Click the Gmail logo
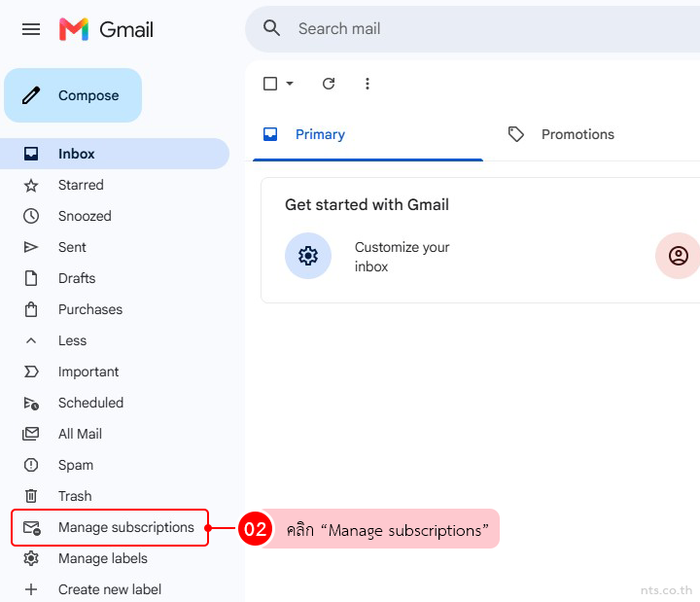The height and width of the screenshot is (602, 700). click(x=106, y=29)
